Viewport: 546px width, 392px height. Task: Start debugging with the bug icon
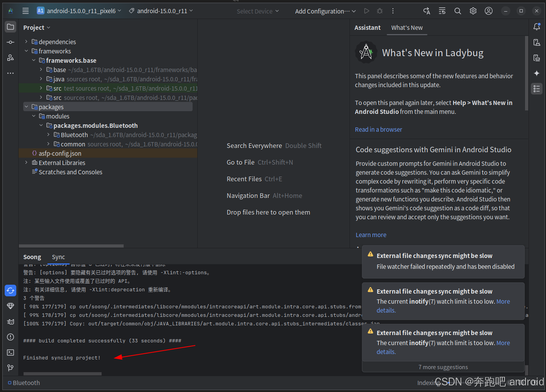380,11
